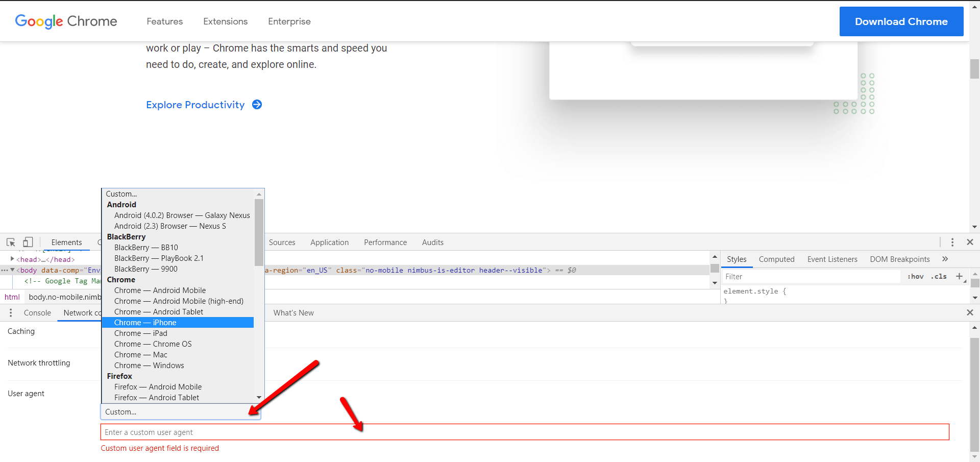Viewport: 980px width, 462px height.
Task: Open the drawer's three-dot menu
Action: pos(11,313)
